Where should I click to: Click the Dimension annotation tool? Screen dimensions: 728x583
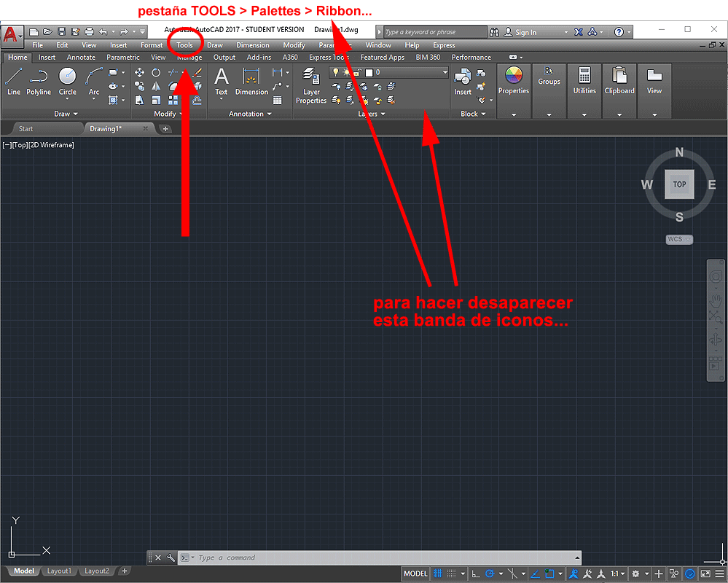(251, 82)
